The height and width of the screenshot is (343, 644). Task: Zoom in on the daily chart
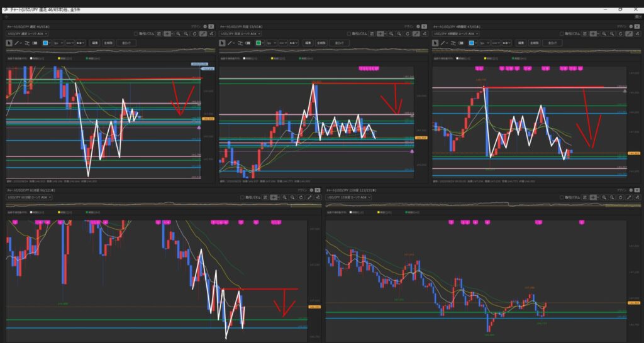point(391,34)
